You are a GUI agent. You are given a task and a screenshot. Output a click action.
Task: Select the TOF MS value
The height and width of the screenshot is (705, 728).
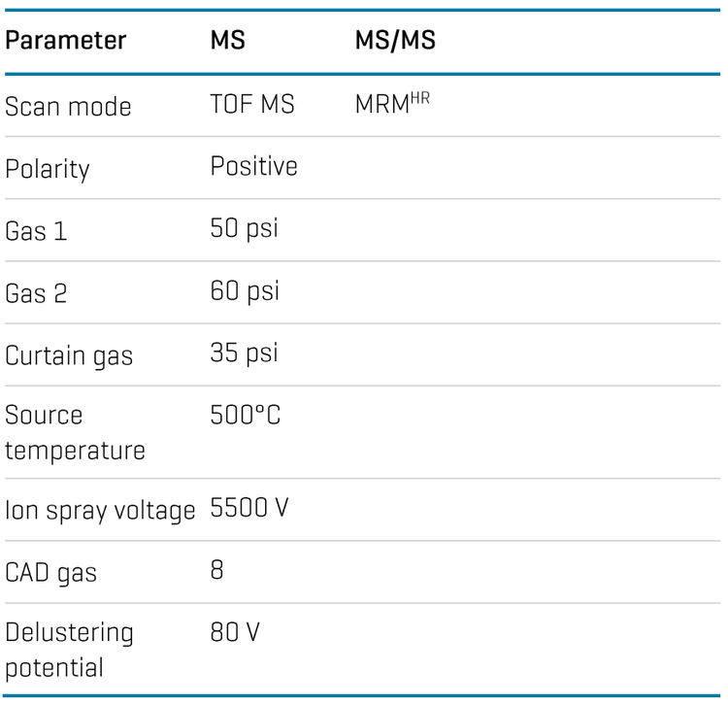point(252,104)
